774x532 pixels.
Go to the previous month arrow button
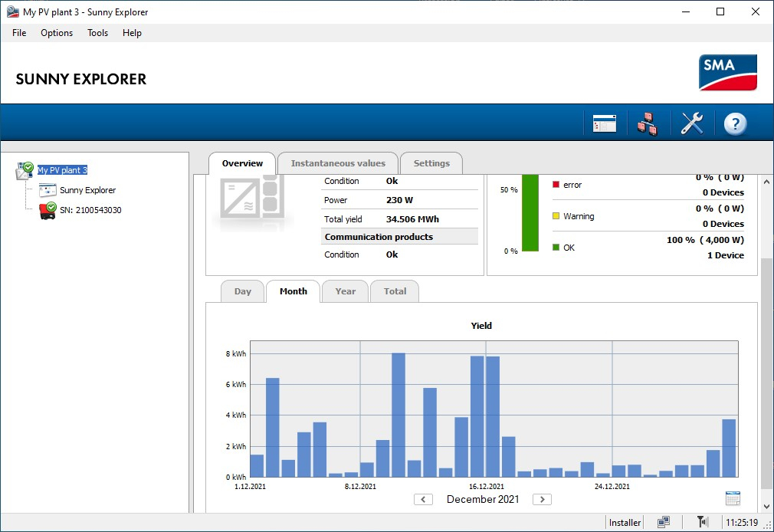[423, 499]
